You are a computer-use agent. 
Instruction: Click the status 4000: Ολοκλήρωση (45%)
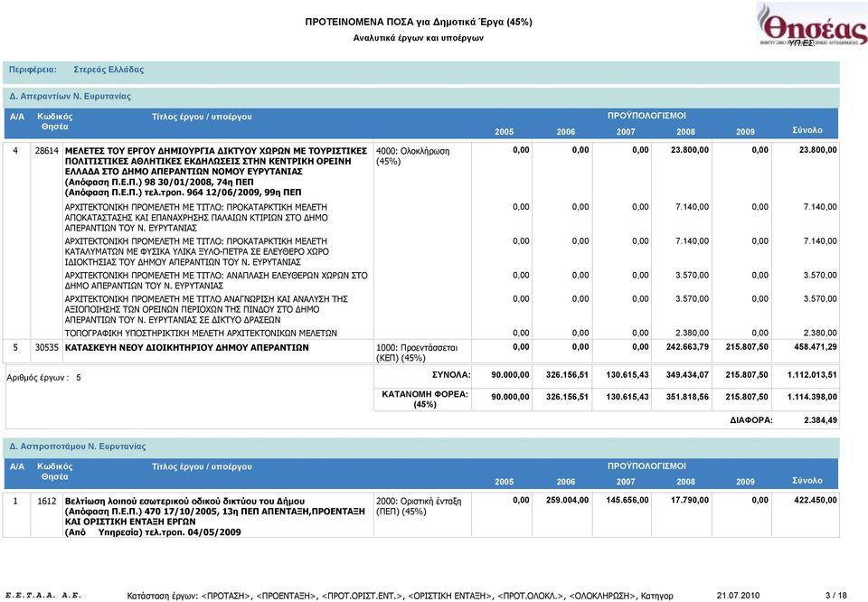(412, 156)
